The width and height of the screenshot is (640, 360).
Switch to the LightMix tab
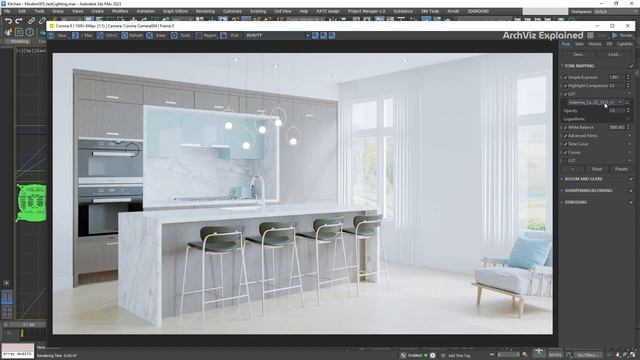pos(624,44)
